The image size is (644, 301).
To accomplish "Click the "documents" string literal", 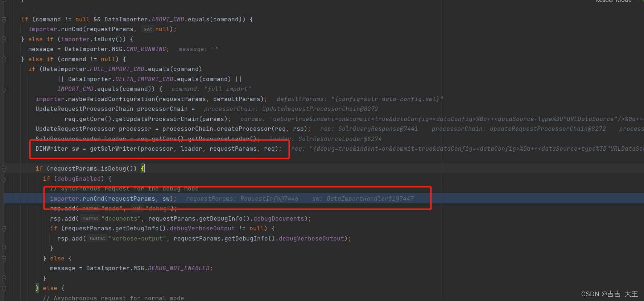I will click(x=121, y=219).
